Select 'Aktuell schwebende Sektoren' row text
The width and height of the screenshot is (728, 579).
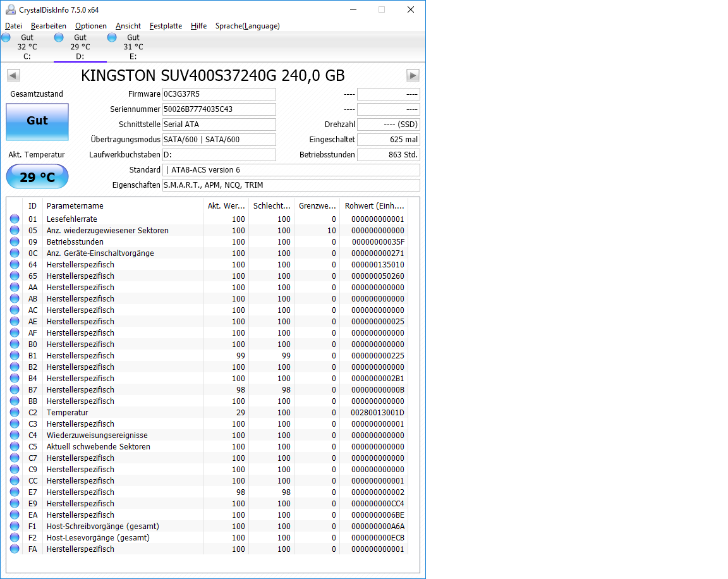[x=99, y=447]
